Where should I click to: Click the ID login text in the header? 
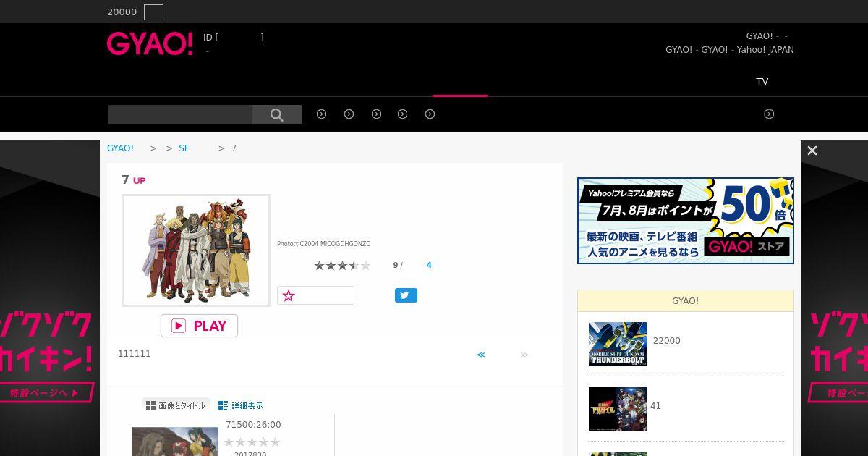point(234,37)
